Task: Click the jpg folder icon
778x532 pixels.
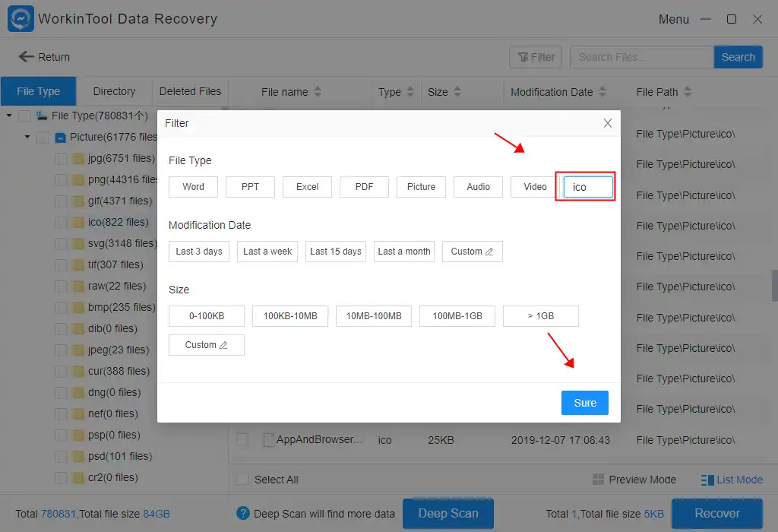Action: [x=78, y=158]
